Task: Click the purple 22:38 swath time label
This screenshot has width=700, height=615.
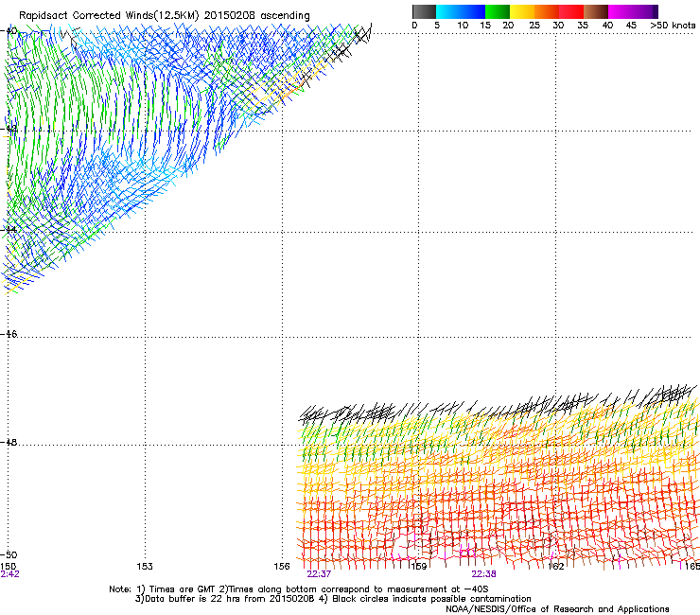Action: [x=484, y=574]
